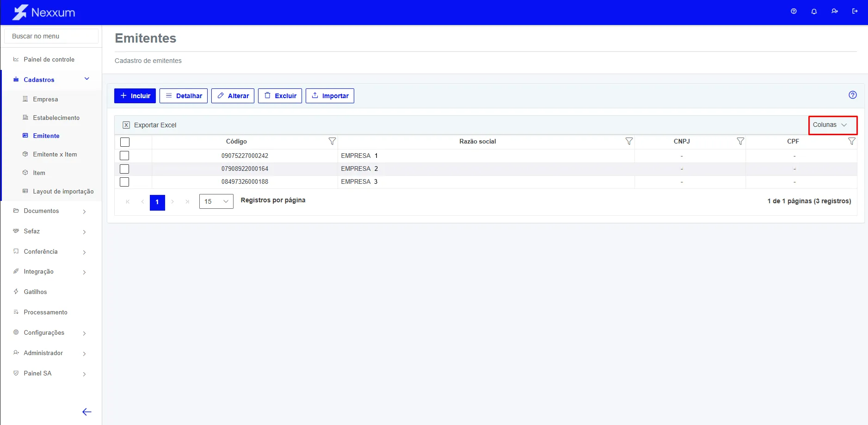Click the CNPJ column filter icon
The width and height of the screenshot is (868, 425).
[740, 141]
